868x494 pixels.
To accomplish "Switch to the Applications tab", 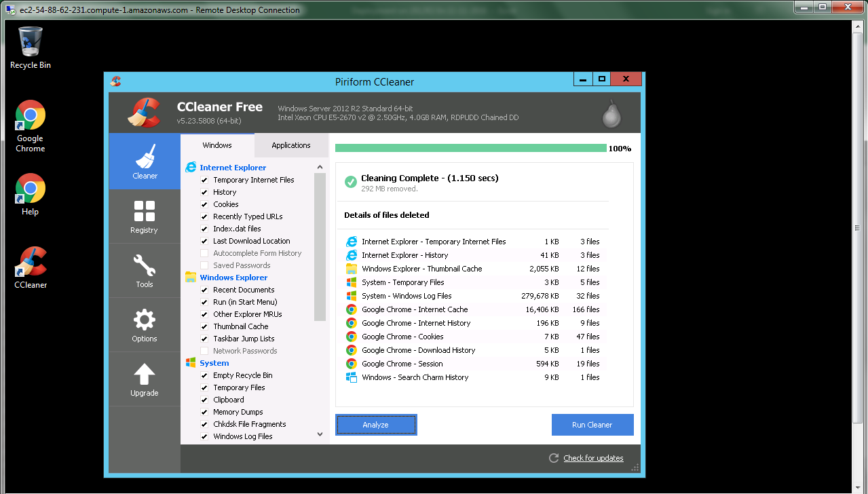I will point(290,145).
